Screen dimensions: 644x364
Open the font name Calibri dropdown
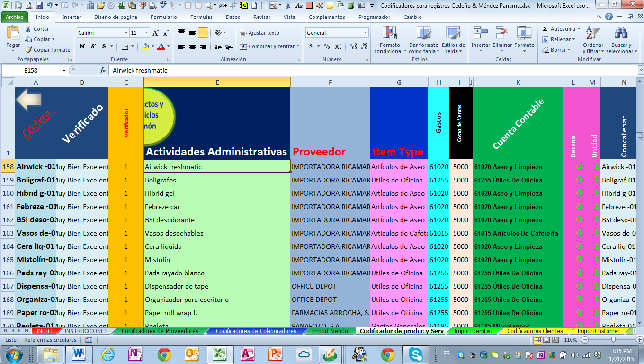(x=126, y=33)
